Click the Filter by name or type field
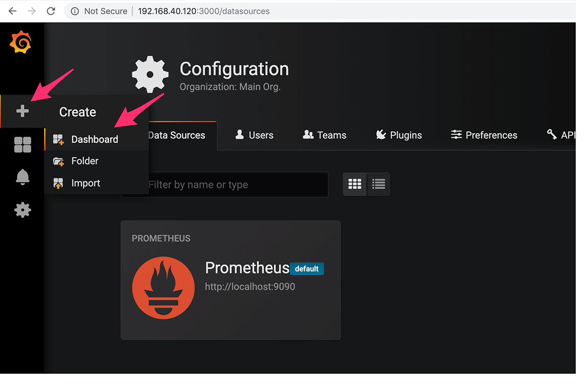 click(225, 184)
